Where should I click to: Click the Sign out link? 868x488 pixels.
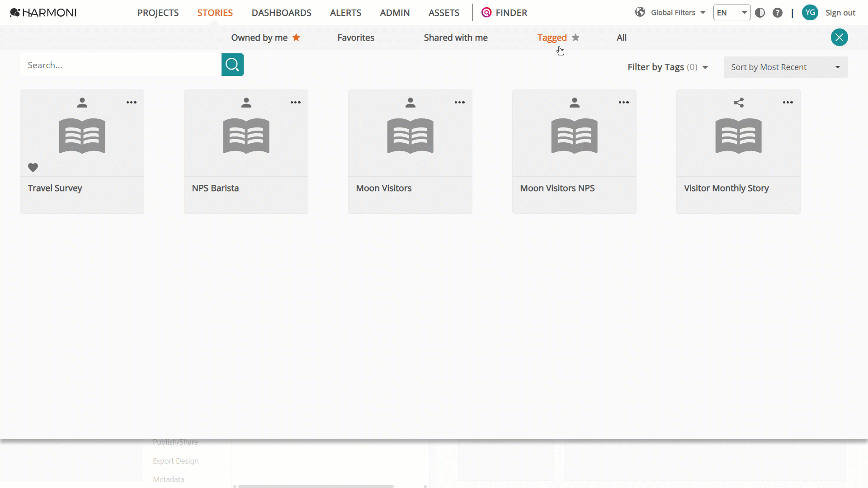pos(840,13)
